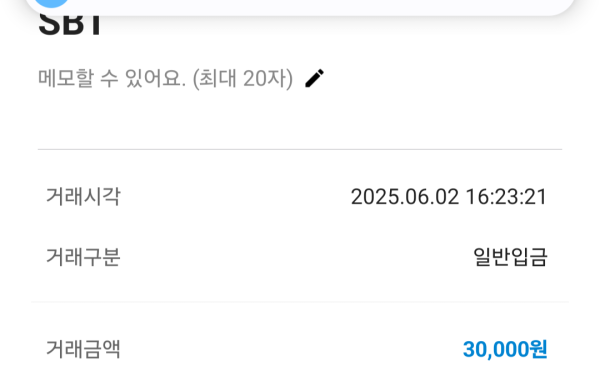
Task: Click the 거래구분 label
Action: click(x=83, y=257)
